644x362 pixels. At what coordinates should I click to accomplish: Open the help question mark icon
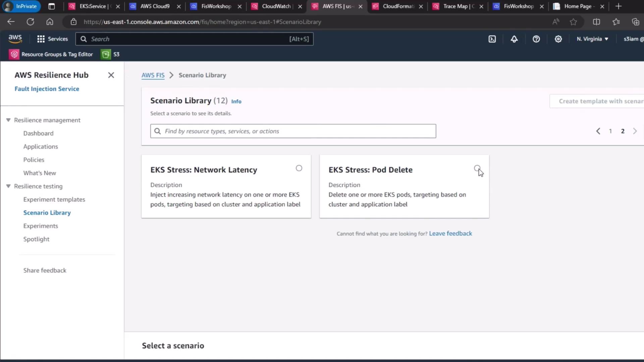pos(536,39)
